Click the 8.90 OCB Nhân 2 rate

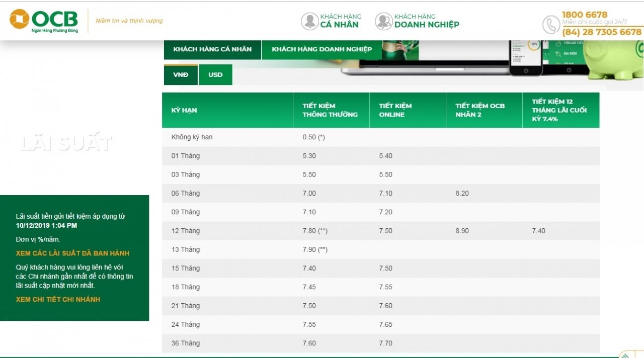[462, 231]
